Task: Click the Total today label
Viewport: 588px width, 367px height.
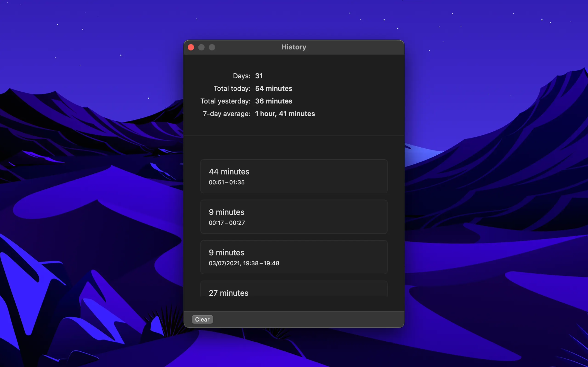Action: (x=232, y=89)
